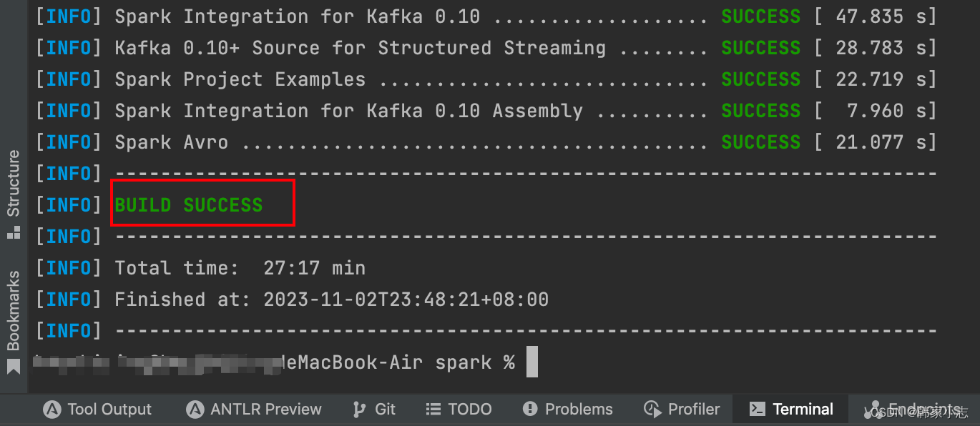
Task: Open the ANTLR Preview panel icon
Action: click(x=194, y=409)
